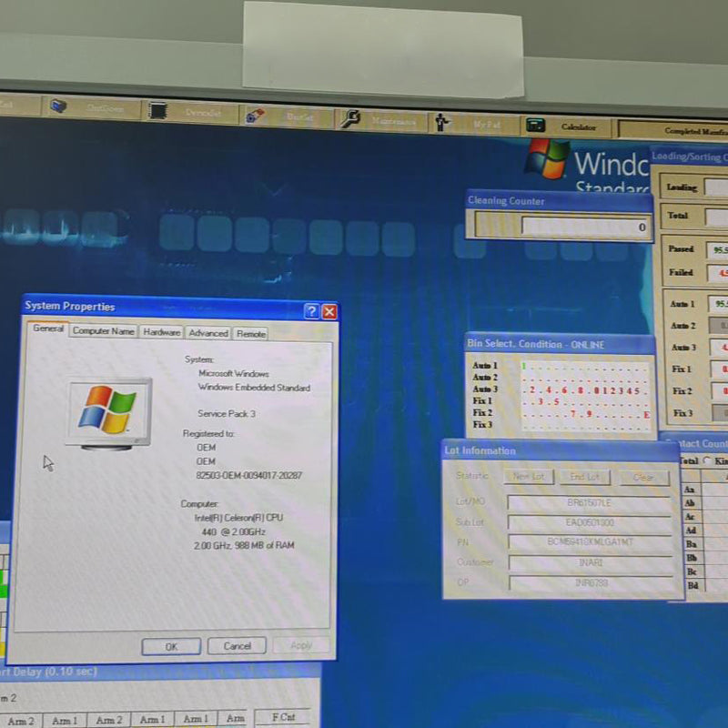
Task: Click the Apply button in System Properties
Action: click(301, 645)
